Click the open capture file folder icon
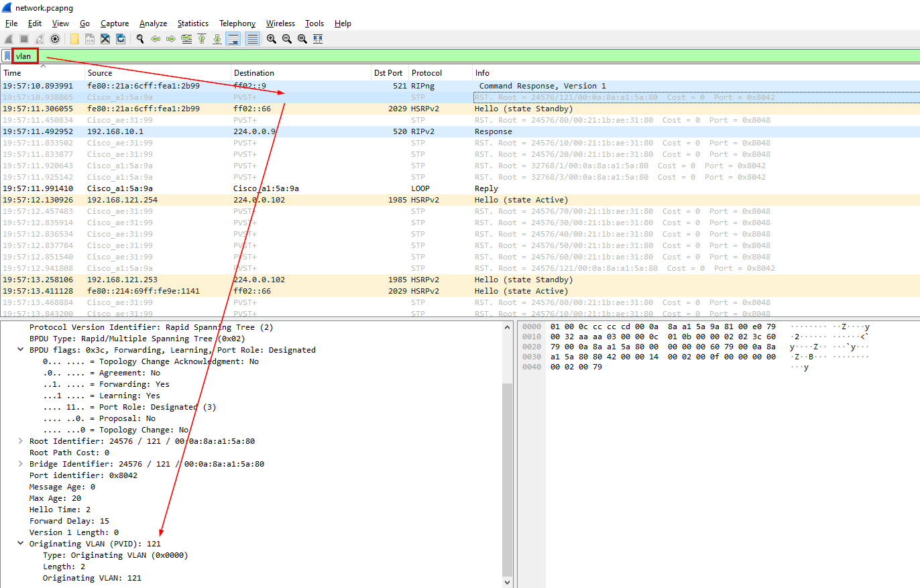Screen dimensions: 920x588 click(x=74, y=39)
